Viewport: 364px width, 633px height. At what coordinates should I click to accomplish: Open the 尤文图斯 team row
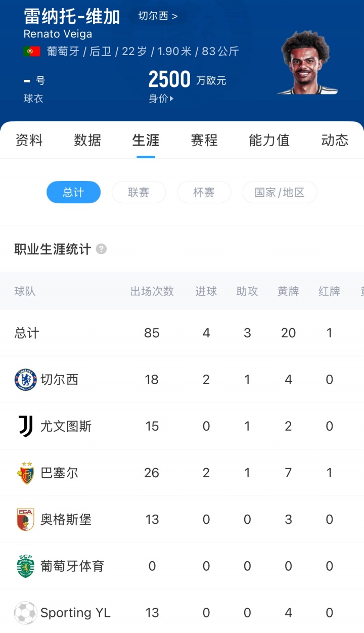66,426
